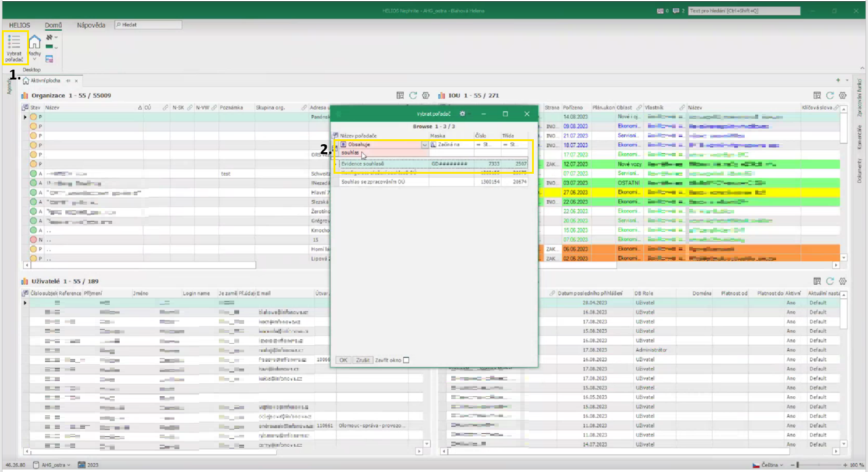Open the Nápověda menu tab
The image size is (868, 472).
point(90,25)
